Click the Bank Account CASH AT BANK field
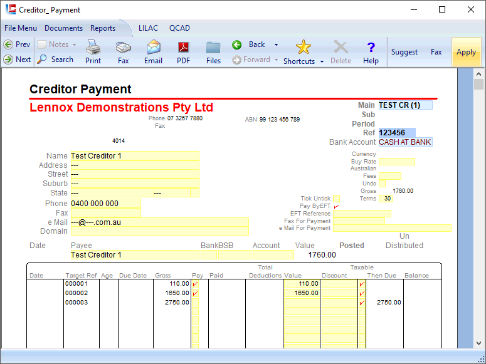 pyautogui.click(x=406, y=142)
